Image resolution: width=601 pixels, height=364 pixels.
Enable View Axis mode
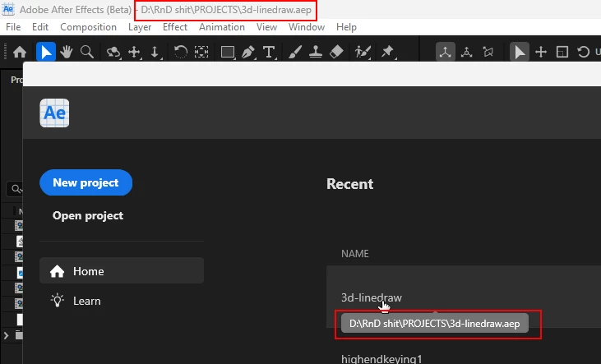(x=488, y=52)
